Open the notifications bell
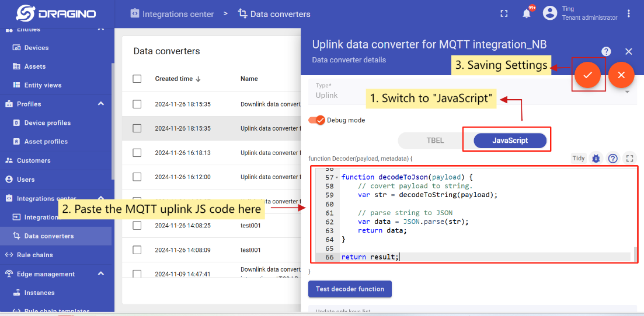Screen dimensions: 644x316 pyautogui.click(x=527, y=13)
